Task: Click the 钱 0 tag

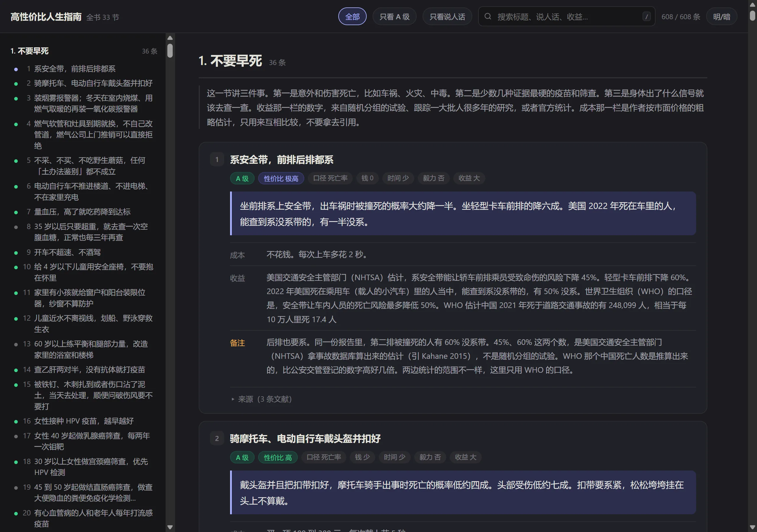Action: (x=367, y=178)
